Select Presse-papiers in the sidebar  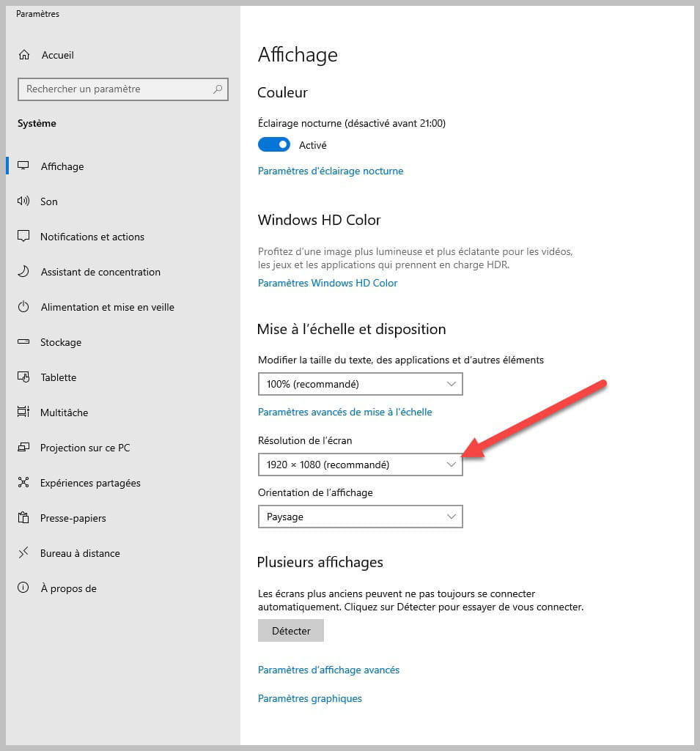click(73, 518)
